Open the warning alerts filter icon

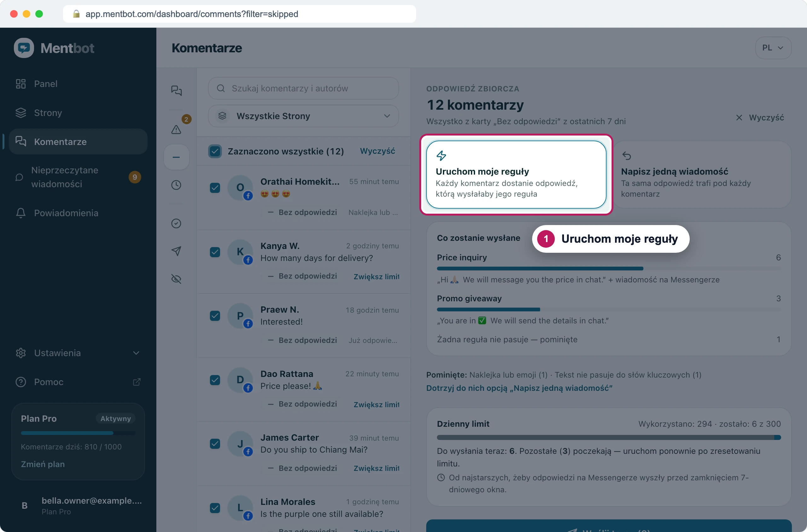pyautogui.click(x=176, y=129)
